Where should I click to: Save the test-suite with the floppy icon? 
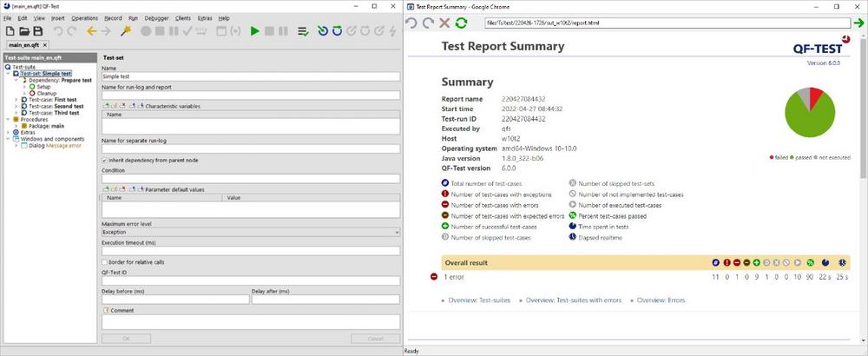(x=37, y=31)
